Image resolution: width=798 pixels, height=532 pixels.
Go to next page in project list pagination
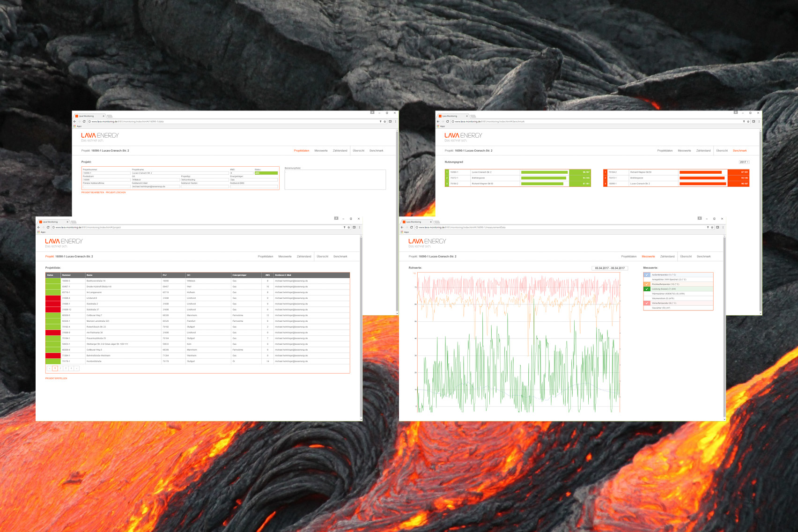coord(77,369)
